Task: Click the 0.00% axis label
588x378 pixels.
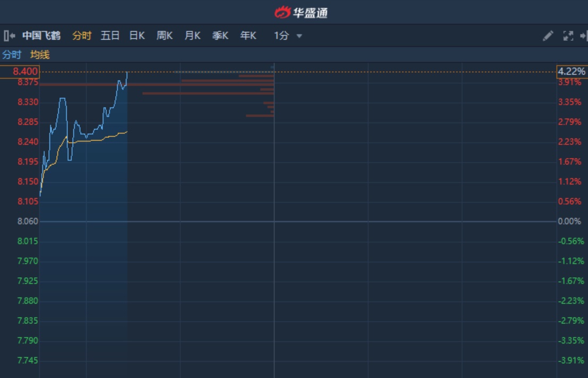Action: (569, 222)
